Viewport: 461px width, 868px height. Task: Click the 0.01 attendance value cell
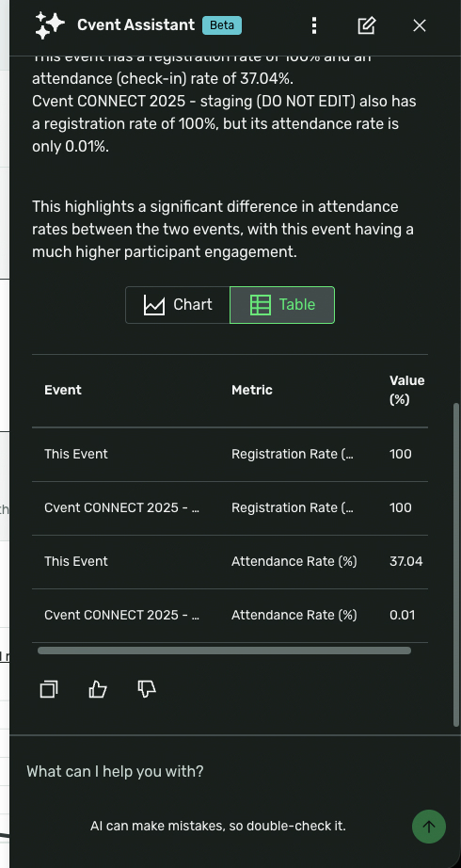pyautogui.click(x=403, y=616)
